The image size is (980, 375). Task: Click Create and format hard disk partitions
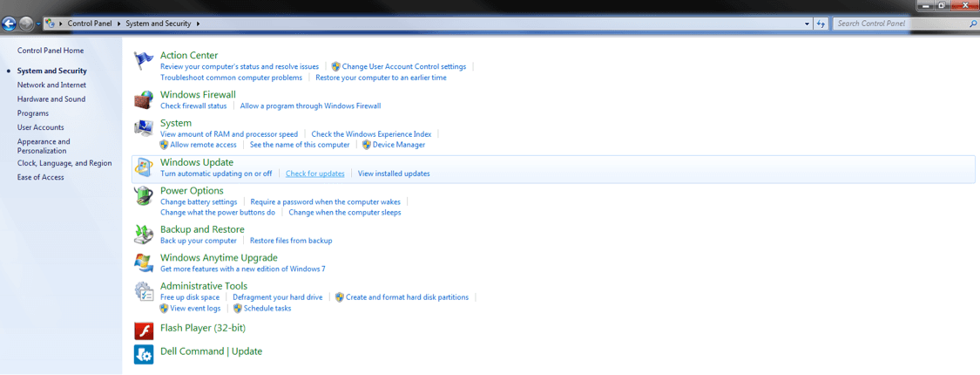[407, 297]
